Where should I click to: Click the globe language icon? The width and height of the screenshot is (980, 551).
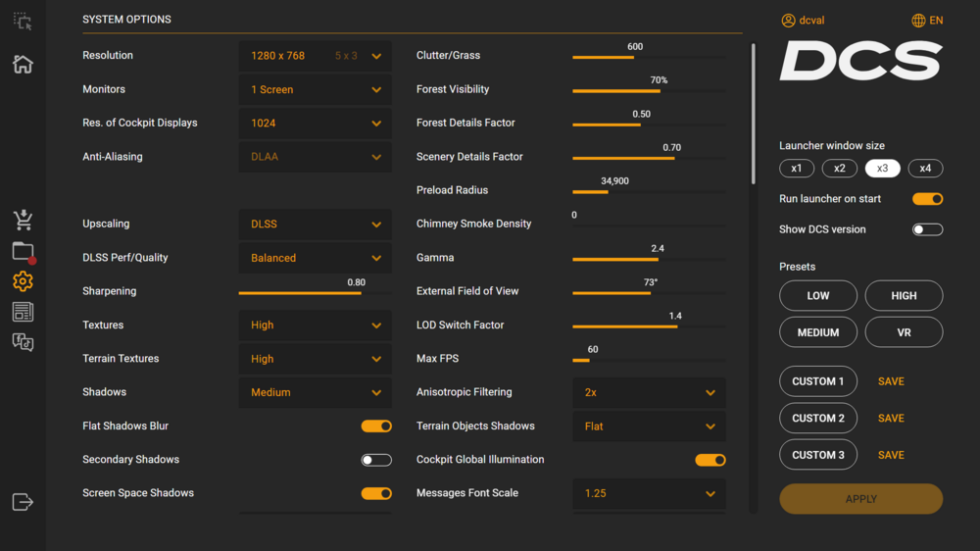point(918,21)
